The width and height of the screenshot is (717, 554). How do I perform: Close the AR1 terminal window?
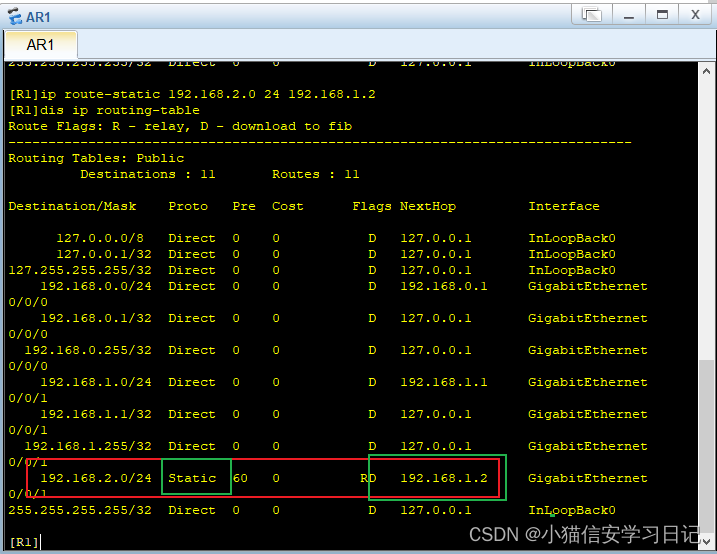pos(695,15)
